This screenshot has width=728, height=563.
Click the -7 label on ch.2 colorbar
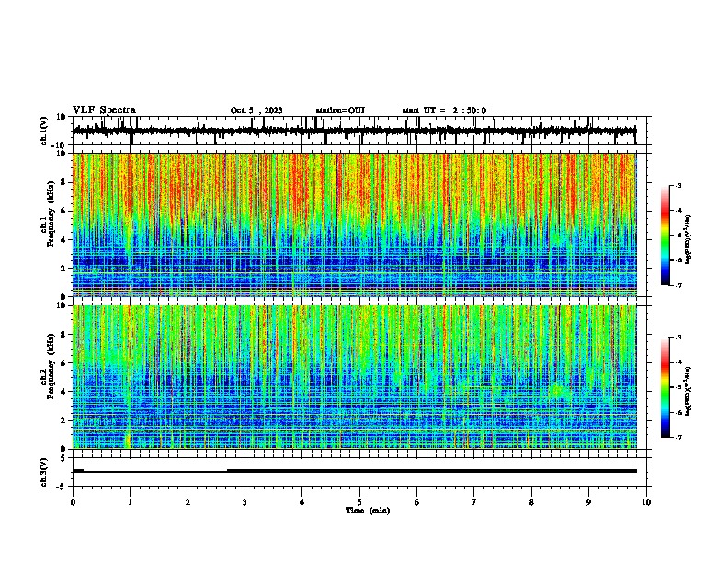[678, 438]
